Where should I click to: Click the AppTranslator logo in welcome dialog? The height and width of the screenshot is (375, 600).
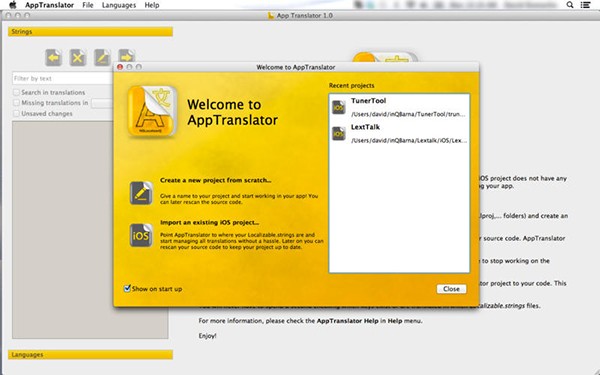[x=152, y=111]
